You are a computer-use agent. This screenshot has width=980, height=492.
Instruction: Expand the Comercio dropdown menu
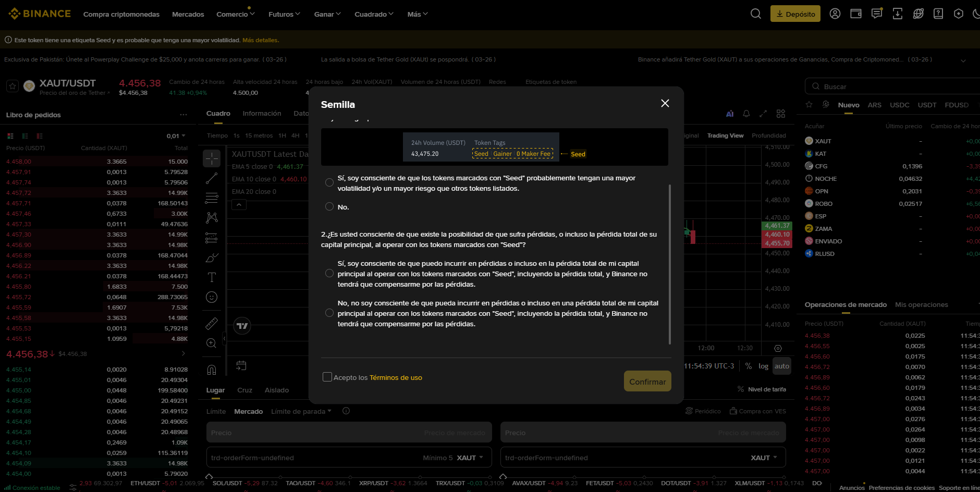point(236,14)
